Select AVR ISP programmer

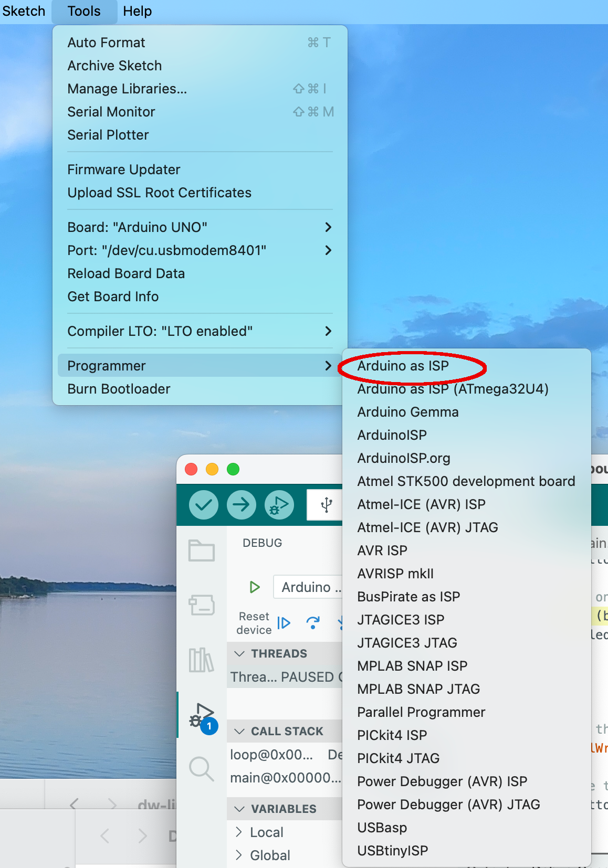(467, 551)
